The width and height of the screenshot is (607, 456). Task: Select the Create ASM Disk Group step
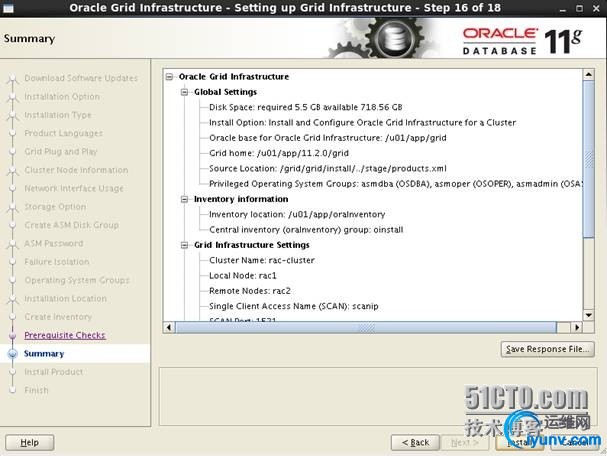(71, 225)
